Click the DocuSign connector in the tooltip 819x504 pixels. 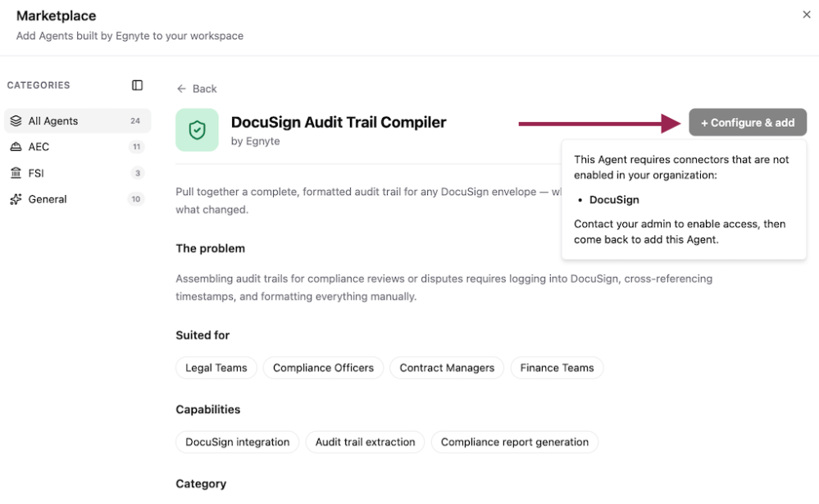tap(614, 199)
